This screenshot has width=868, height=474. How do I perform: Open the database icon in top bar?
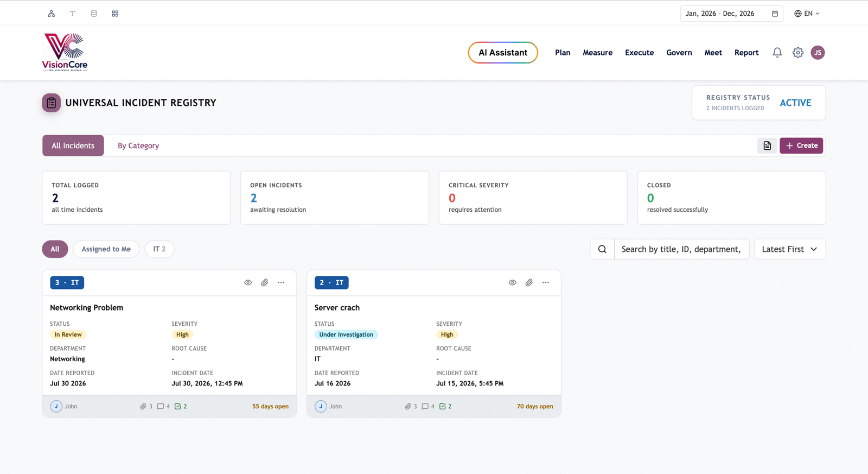coord(94,14)
